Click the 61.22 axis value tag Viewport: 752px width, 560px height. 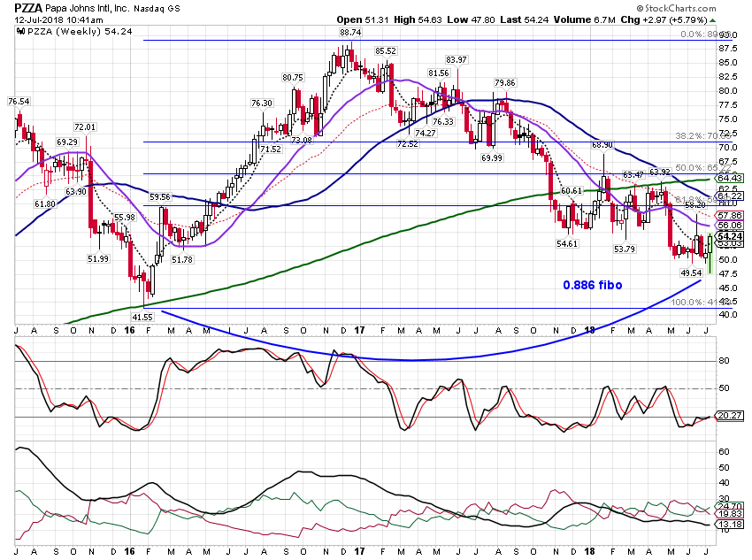730,196
